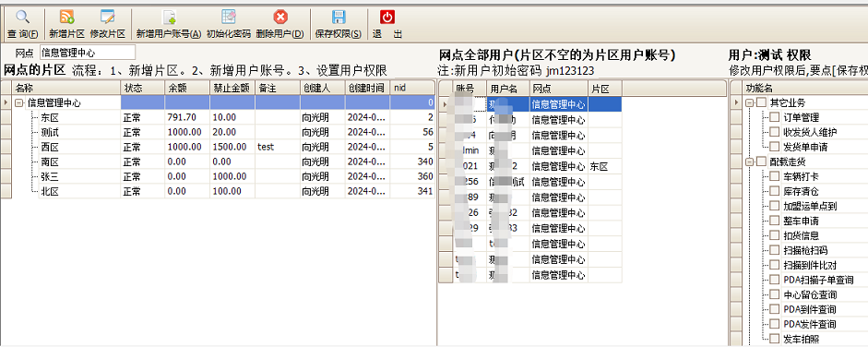Check the 扫描到件比对 permission
The width and height of the screenshot is (868, 347).
point(774,265)
